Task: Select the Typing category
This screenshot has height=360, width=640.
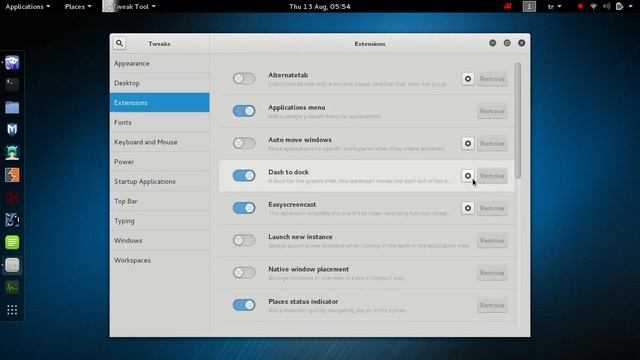Action: pyautogui.click(x=160, y=221)
